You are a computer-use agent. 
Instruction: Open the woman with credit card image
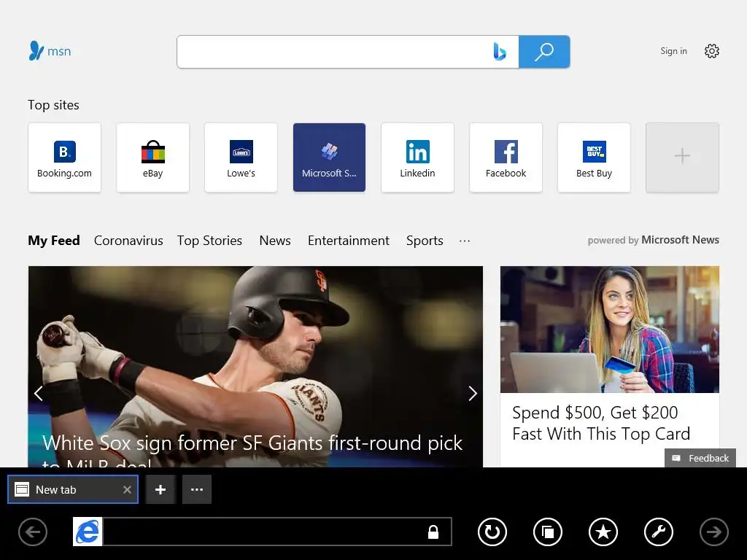(x=610, y=330)
